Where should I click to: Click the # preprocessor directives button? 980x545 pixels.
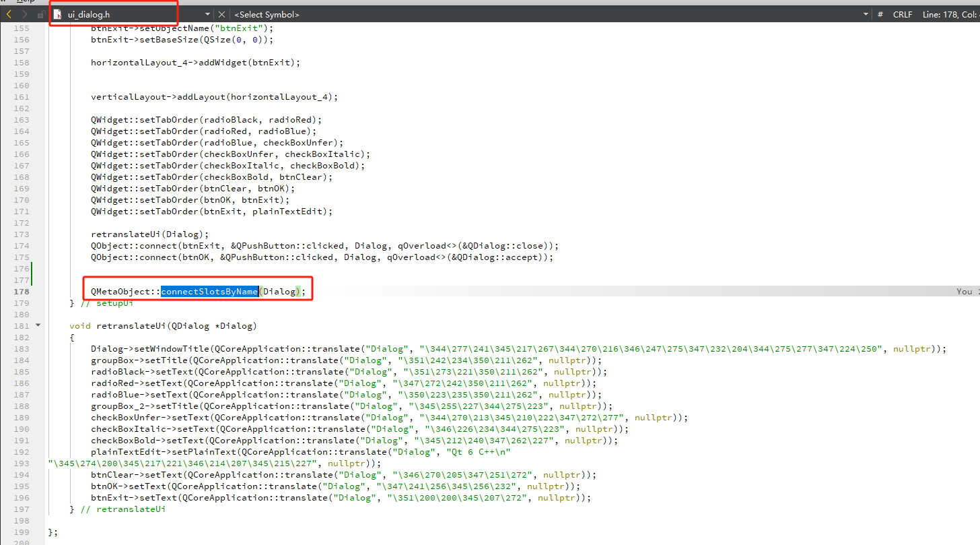coord(880,14)
